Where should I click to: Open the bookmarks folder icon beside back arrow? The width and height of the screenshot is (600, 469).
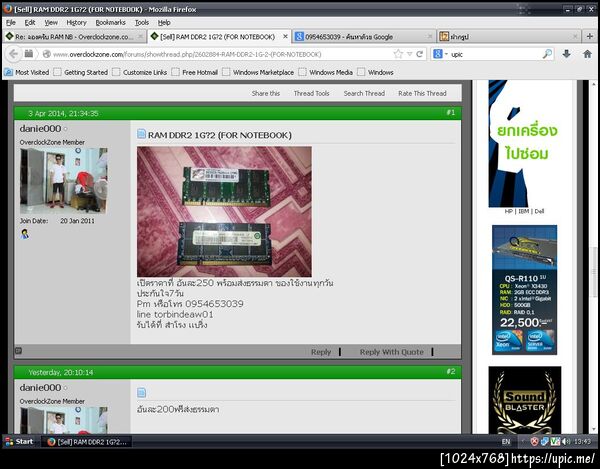click(x=29, y=54)
